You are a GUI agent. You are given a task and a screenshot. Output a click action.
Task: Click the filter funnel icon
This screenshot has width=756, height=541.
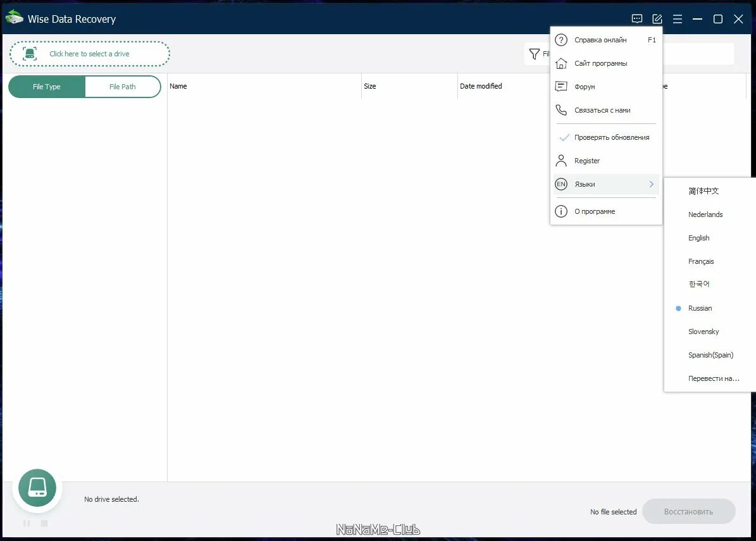click(x=533, y=54)
